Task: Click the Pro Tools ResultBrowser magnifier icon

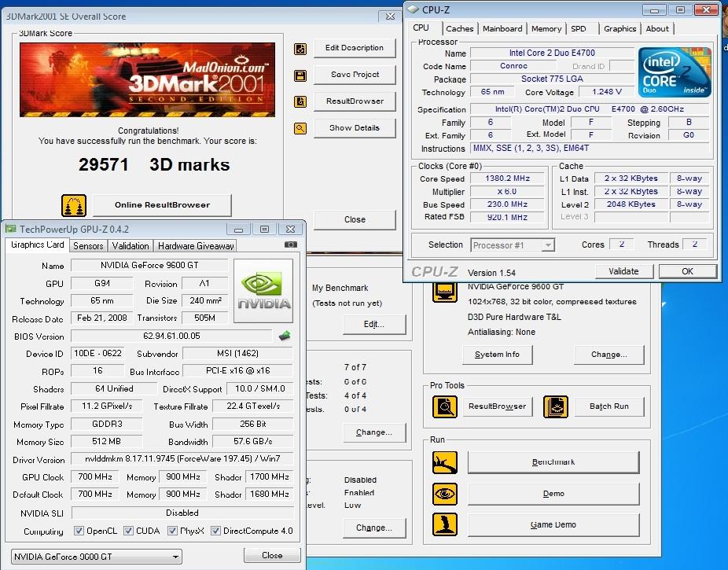Action: pos(445,407)
